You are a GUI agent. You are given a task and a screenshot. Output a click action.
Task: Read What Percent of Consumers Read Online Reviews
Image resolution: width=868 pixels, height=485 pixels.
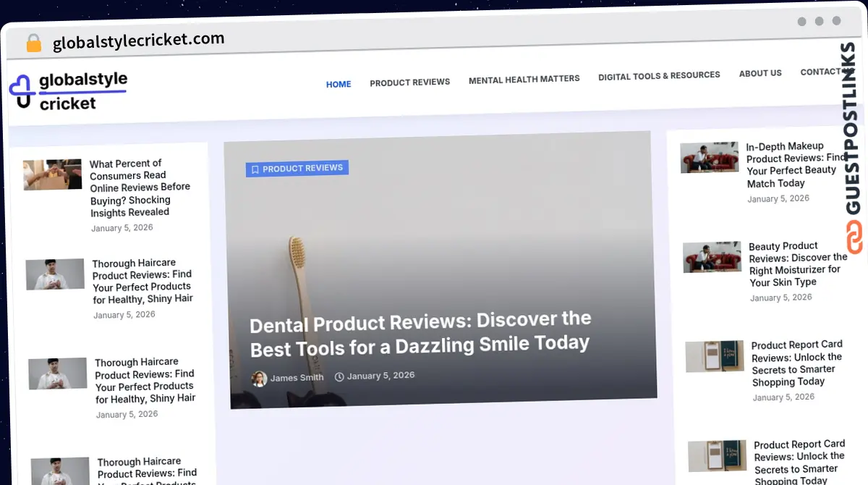(140, 187)
